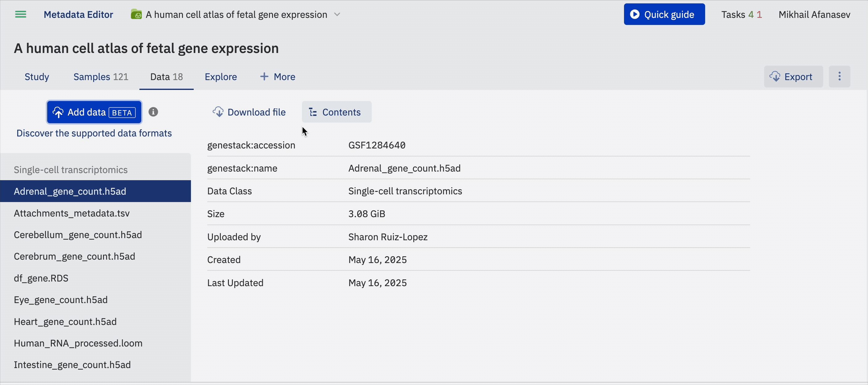
Task: Open the Study tab
Action: [37, 77]
